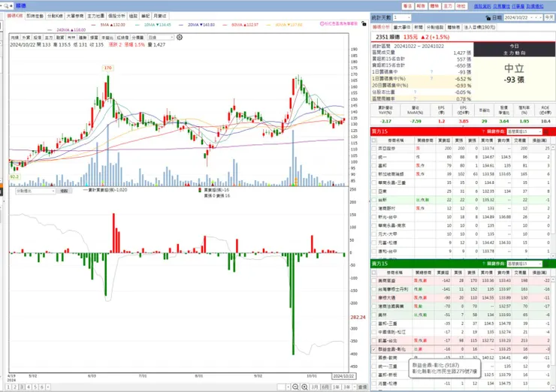
Task: Open the 日期 date picker showing 2024/10/22
Action: coord(523,17)
